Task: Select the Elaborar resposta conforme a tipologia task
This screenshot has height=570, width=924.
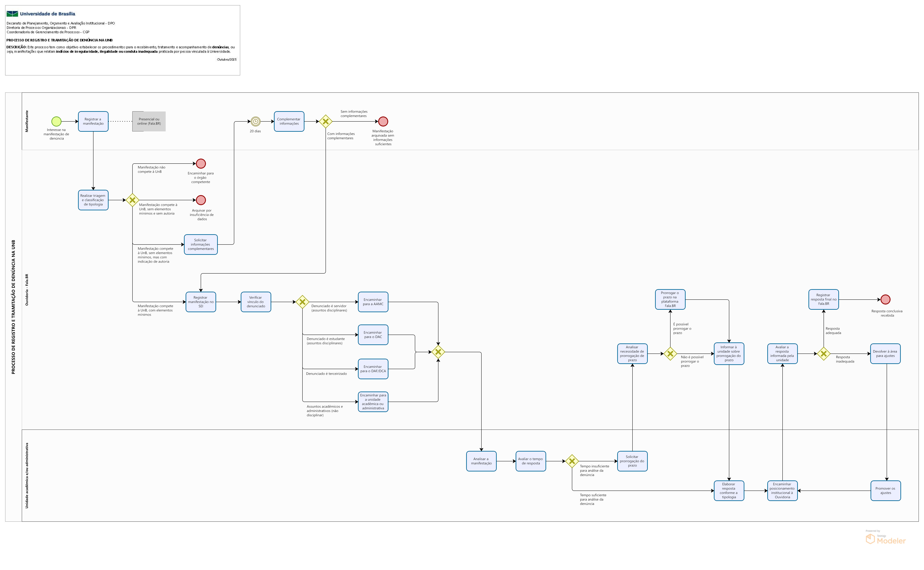Action: pyautogui.click(x=729, y=491)
